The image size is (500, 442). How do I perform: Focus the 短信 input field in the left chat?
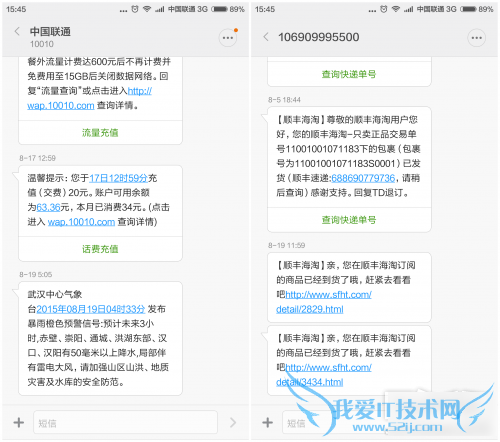coord(125,422)
